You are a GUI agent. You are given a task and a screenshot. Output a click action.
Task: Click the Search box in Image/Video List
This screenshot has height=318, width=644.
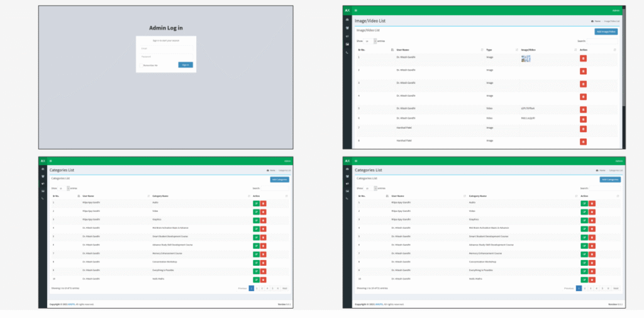click(602, 41)
